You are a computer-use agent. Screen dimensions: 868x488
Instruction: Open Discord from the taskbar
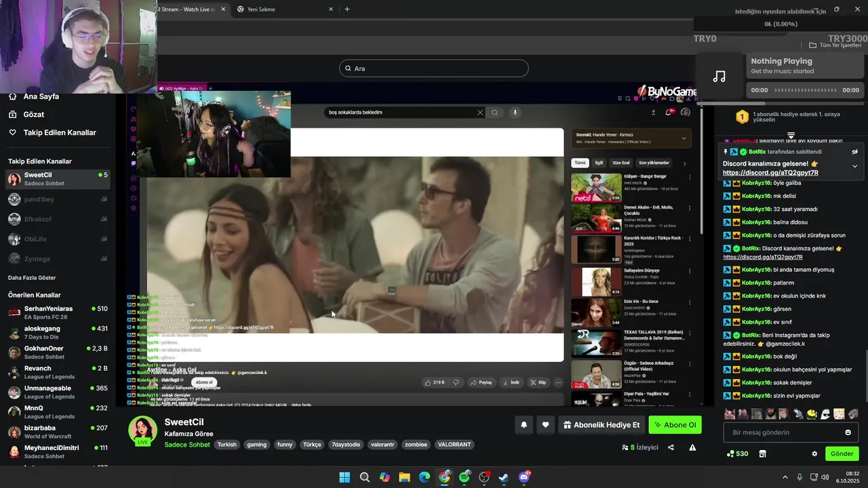[x=524, y=477]
